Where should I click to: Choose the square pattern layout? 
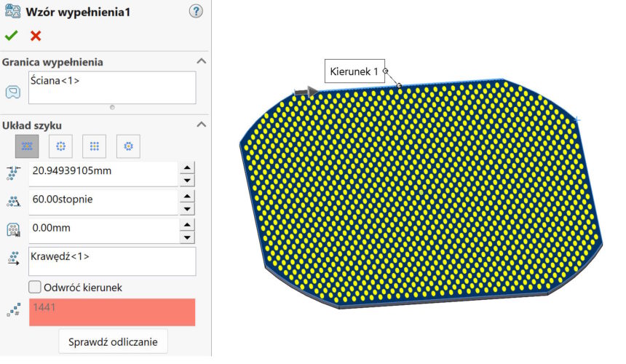[94, 146]
